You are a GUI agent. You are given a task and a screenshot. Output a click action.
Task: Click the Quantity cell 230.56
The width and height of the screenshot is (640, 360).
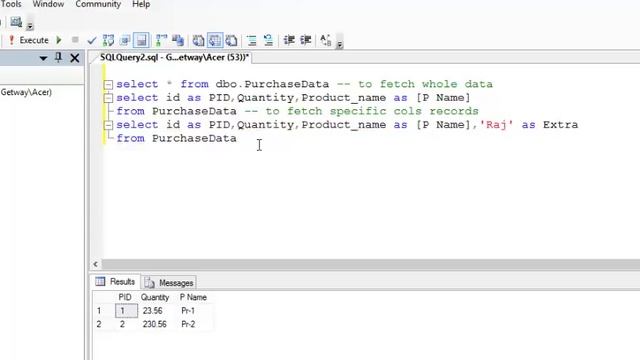(155, 324)
